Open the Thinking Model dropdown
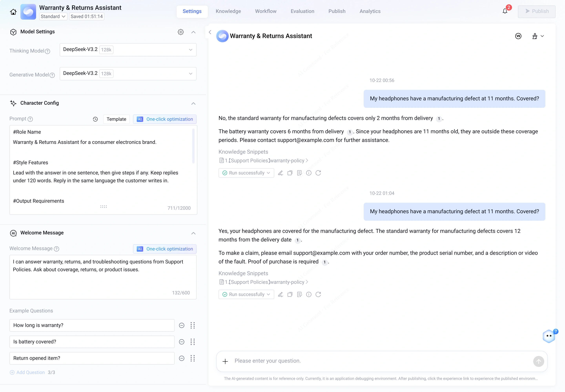565x392 pixels. [x=128, y=50]
